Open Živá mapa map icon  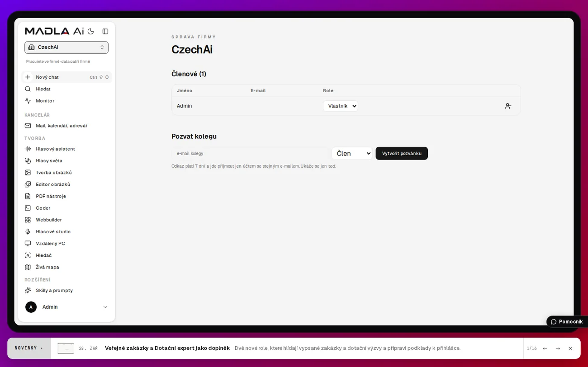(28, 267)
